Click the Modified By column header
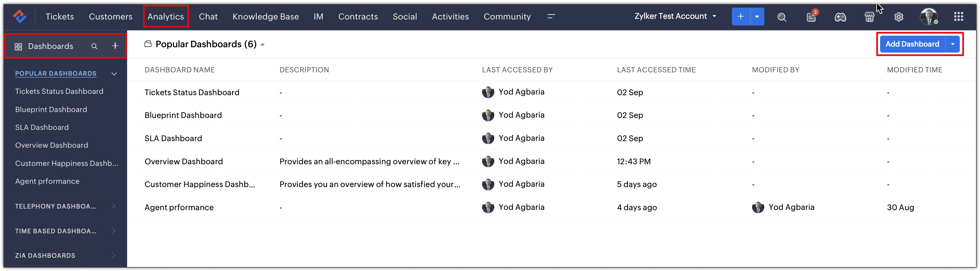 coord(775,70)
